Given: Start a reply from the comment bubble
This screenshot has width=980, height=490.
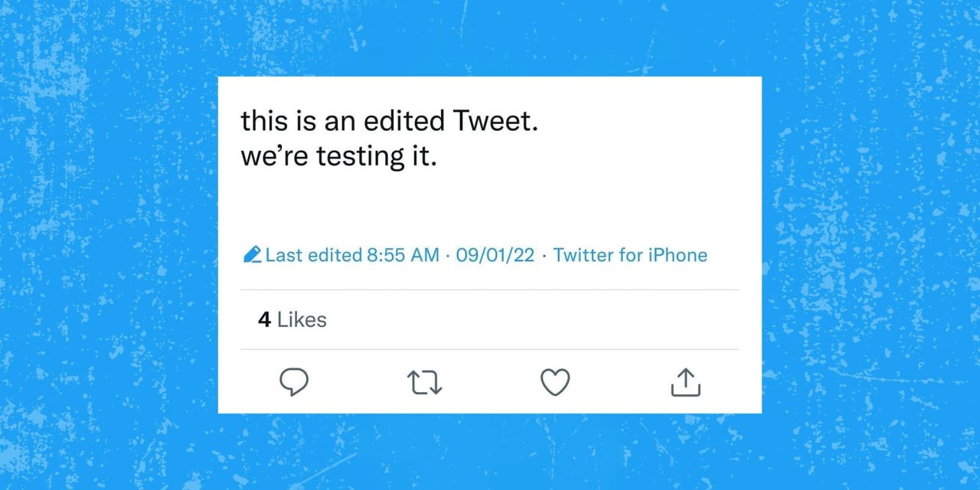Looking at the screenshot, I should [x=295, y=381].
